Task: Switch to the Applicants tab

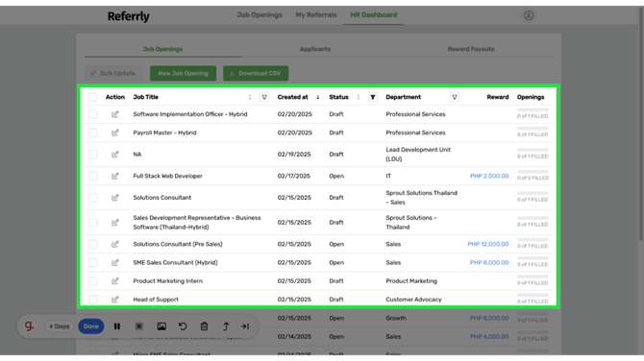Action: coord(315,49)
